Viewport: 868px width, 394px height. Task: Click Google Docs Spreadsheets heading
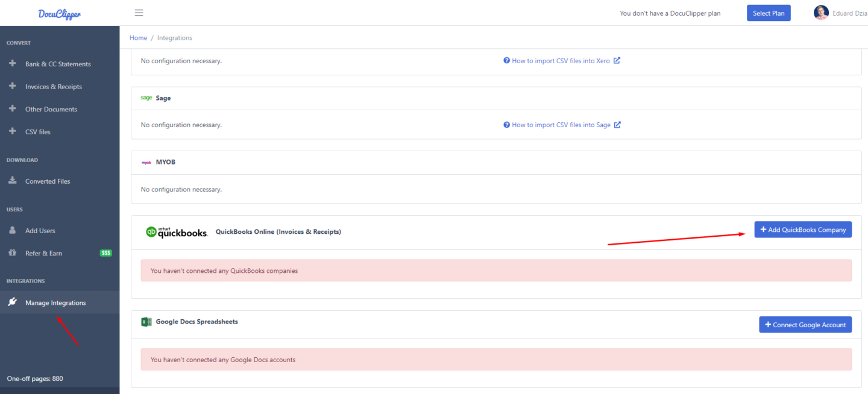point(197,322)
